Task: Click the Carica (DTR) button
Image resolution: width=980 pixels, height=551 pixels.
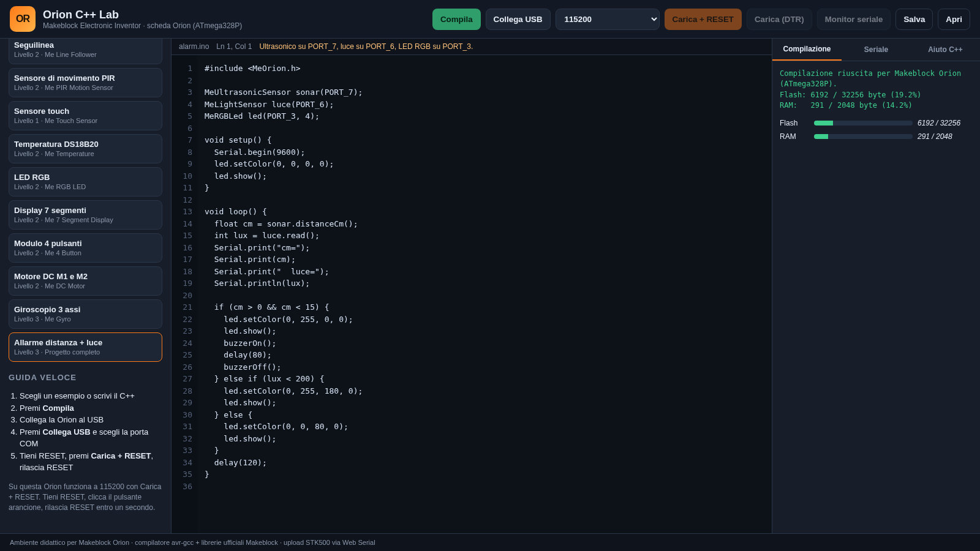Action: pos(779,19)
